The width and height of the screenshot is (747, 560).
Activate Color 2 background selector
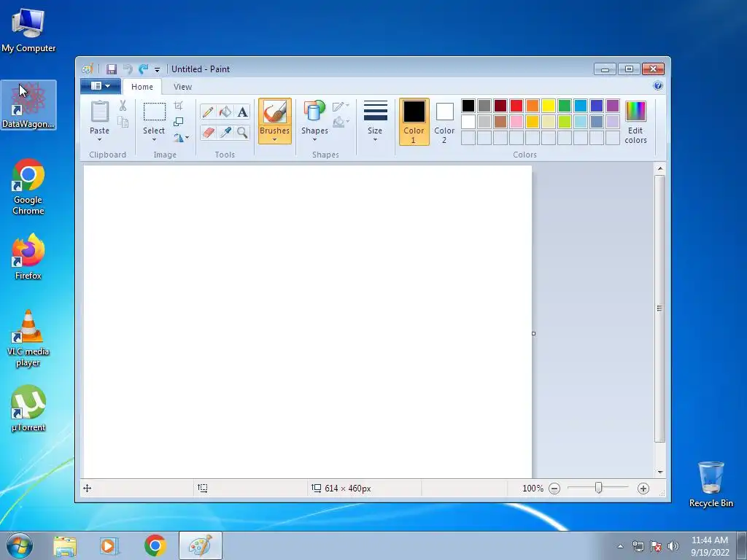[x=444, y=122]
